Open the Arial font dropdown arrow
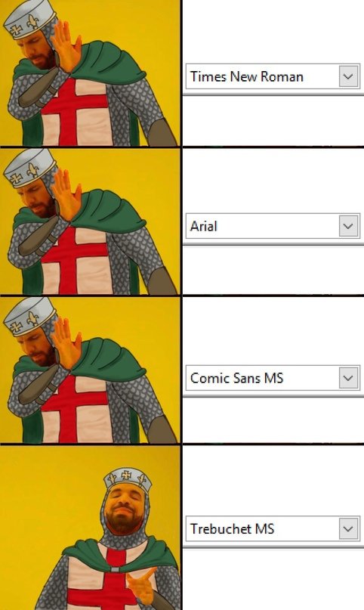 (x=348, y=226)
